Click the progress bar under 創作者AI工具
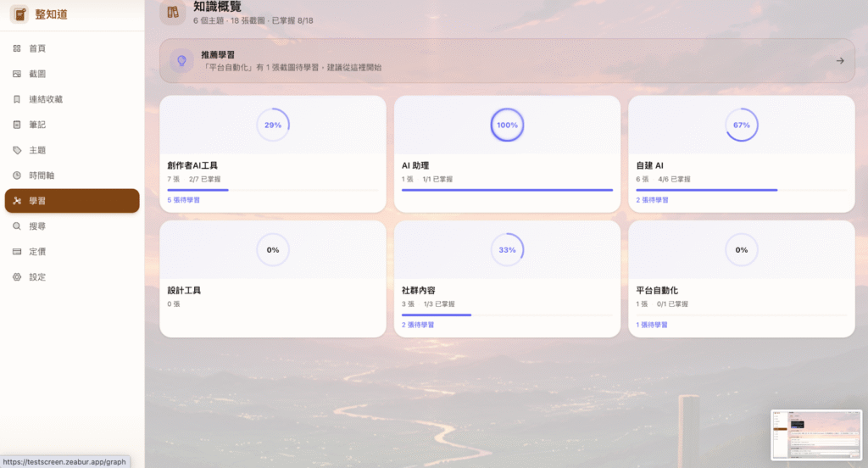This screenshot has height=468, width=868. pyautogui.click(x=273, y=190)
